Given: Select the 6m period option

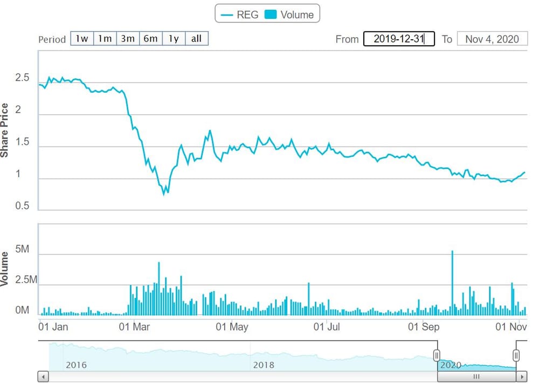Looking at the screenshot, I should (x=151, y=38).
